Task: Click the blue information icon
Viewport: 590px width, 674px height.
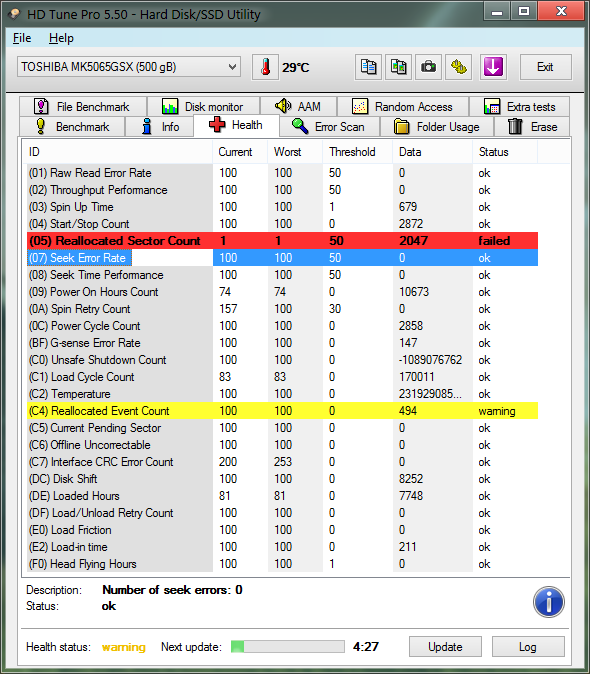Action: (549, 602)
